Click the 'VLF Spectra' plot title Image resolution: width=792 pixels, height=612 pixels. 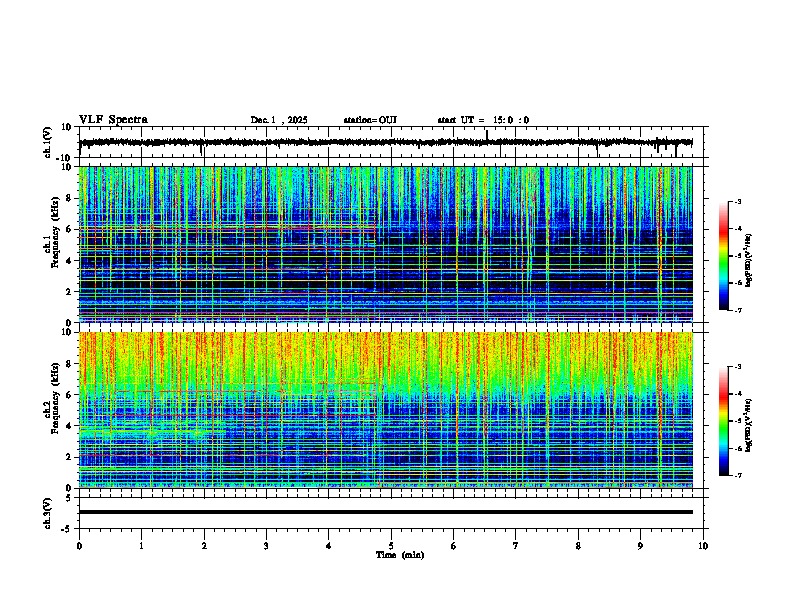pyautogui.click(x=113, y=120)
